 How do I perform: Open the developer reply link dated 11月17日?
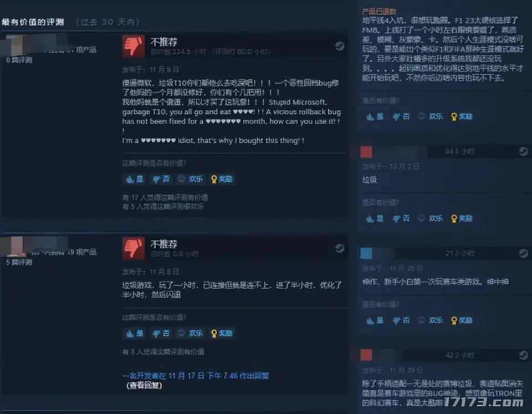coord(196,376)
